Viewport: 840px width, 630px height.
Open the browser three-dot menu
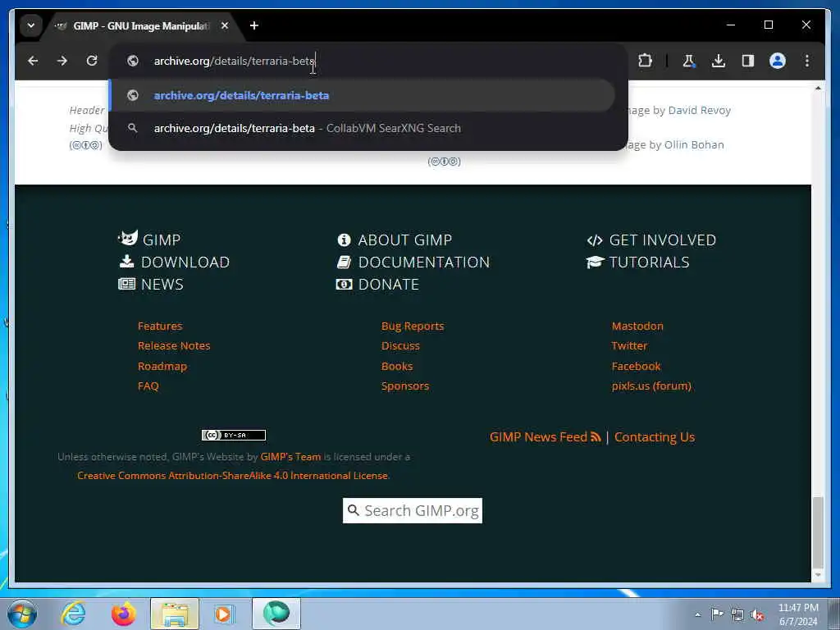tap(807, 61)
